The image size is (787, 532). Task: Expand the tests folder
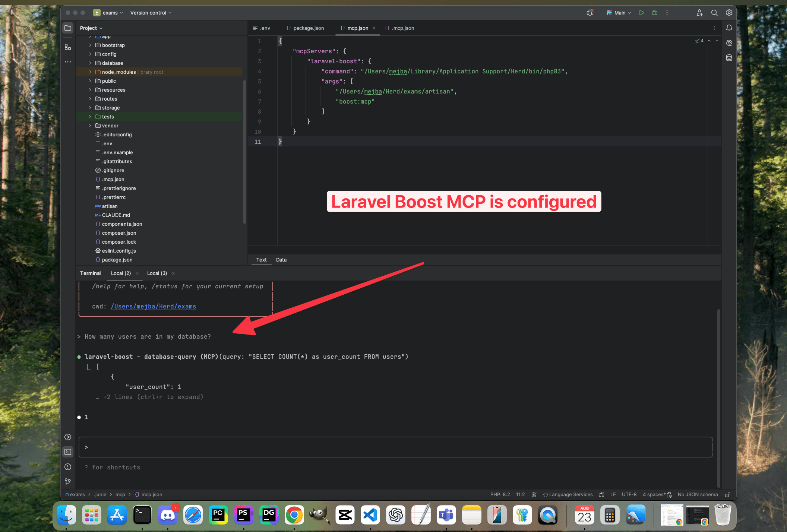click(x=90, y=117)
